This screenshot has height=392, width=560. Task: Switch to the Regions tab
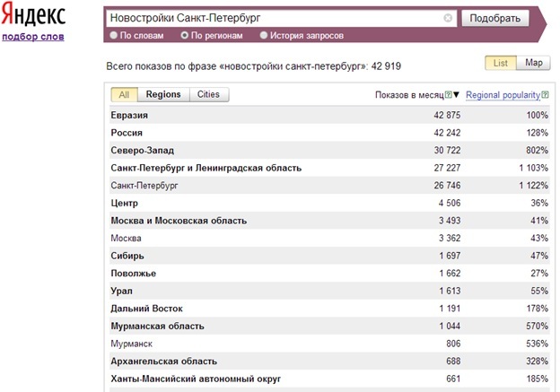coord(163,94)
